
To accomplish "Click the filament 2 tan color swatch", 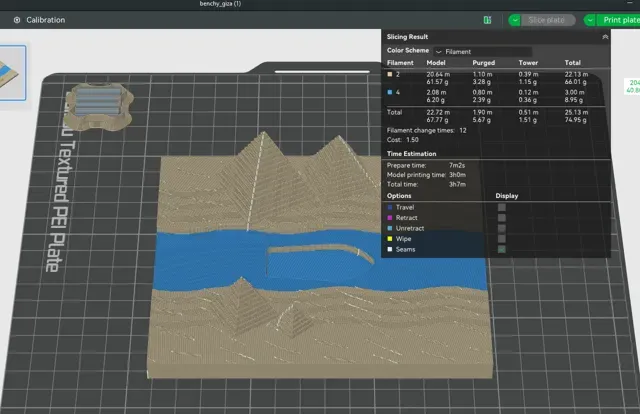I will (390, 74).
